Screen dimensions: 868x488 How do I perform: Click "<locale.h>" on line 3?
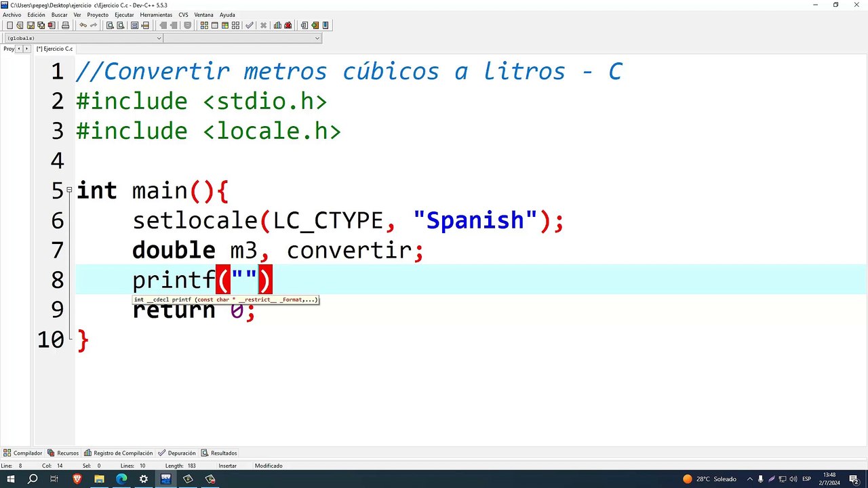271,131
